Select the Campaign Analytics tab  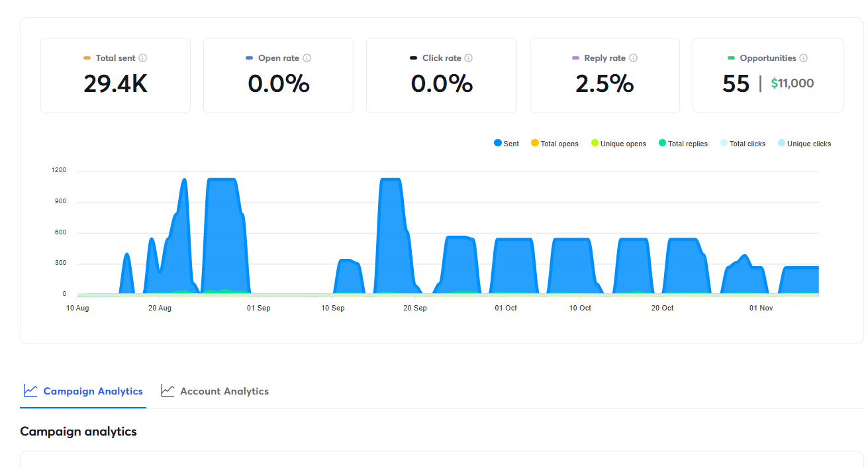pos(93,391)
